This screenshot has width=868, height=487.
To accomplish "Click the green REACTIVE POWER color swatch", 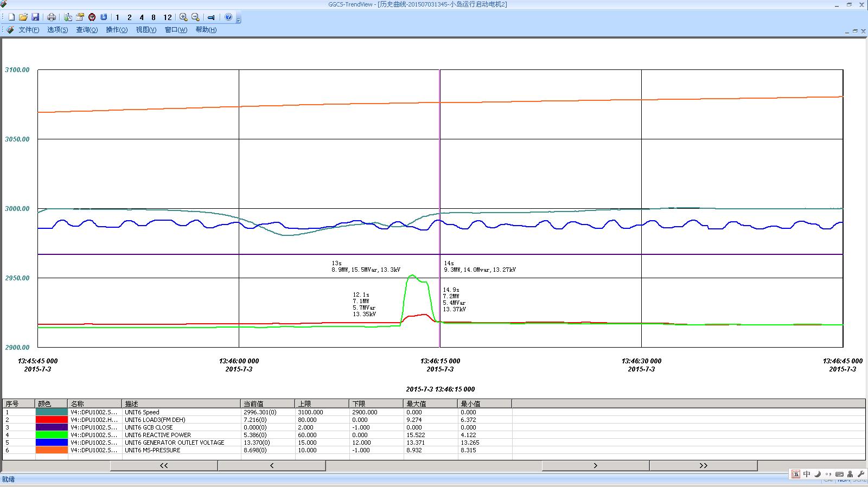I will [52, 435].
